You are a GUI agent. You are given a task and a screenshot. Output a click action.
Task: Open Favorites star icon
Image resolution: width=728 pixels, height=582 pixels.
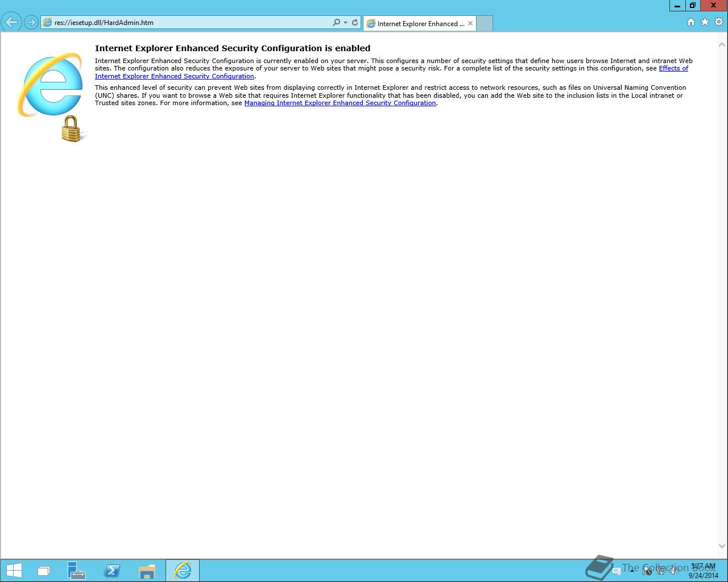click(x=705, y=22)
